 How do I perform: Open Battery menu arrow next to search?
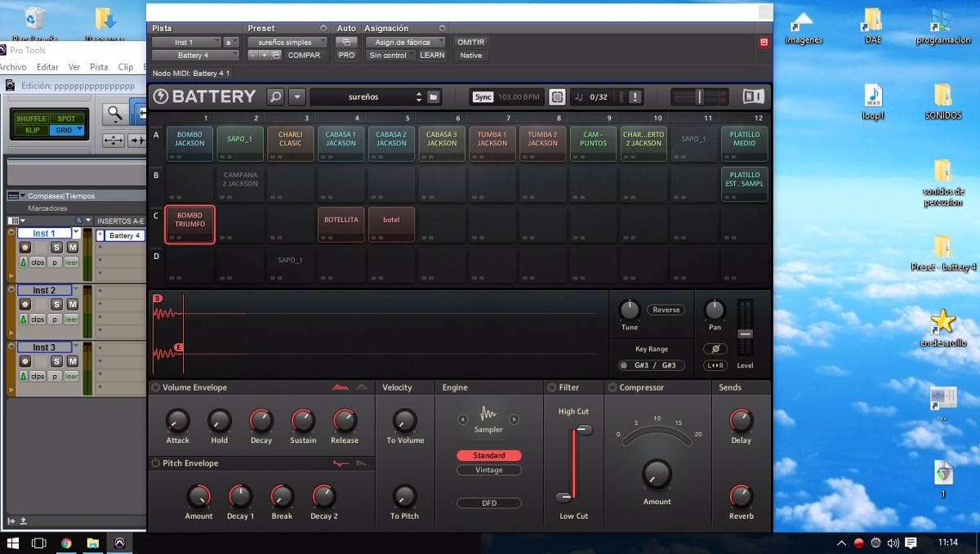(x=297, y=96)
